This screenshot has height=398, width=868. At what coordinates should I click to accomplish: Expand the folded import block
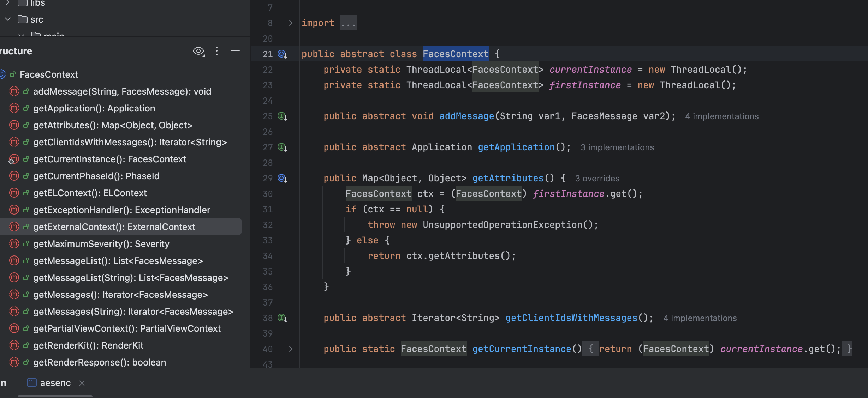pyautogui.click(x=291, y=23)
